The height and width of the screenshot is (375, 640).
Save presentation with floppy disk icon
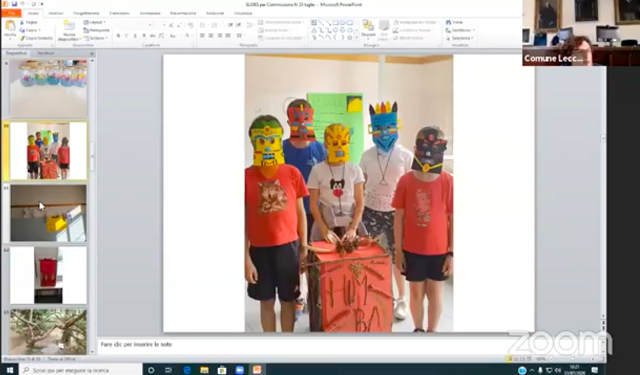point(15,4)
